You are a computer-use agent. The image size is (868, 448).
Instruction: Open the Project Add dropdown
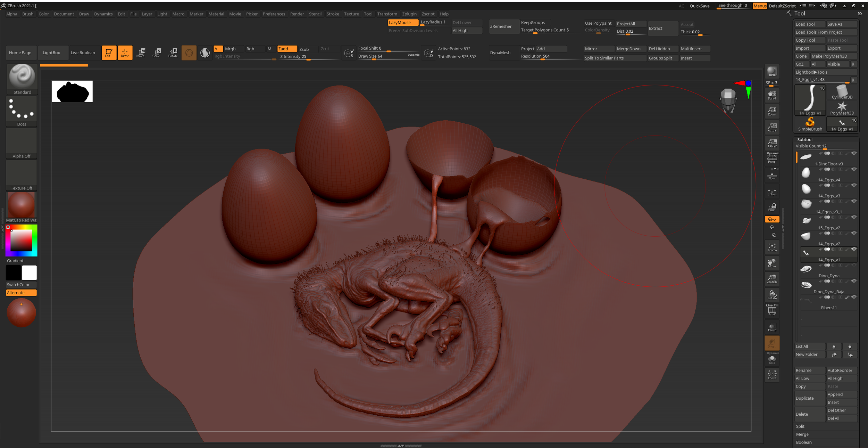552,49
